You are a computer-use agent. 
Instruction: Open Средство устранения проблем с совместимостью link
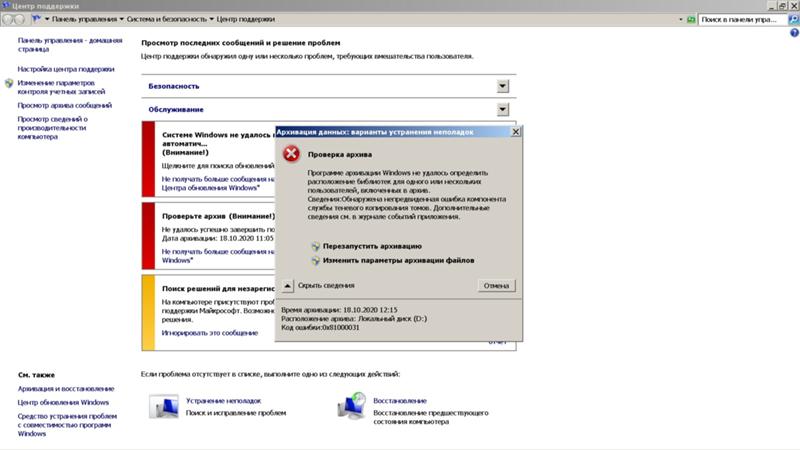[67, 425]
